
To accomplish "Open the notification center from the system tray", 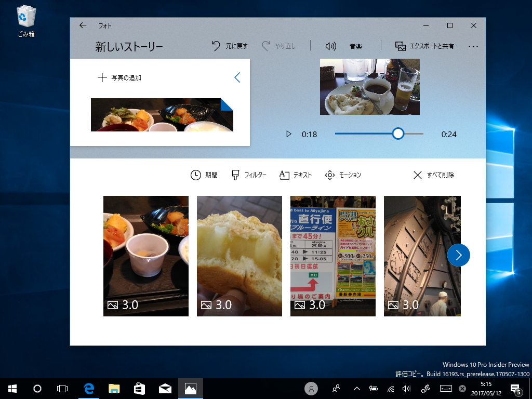I will coord(516,388).
